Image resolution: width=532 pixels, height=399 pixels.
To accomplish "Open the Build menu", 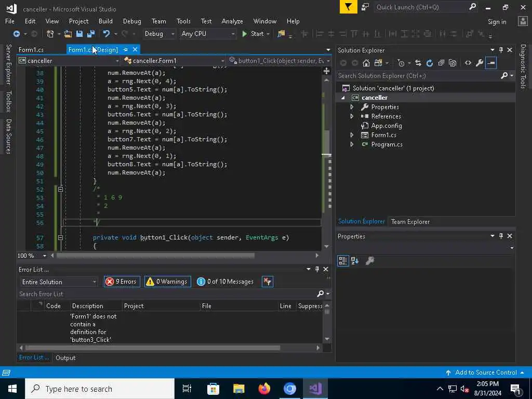I will (105, 21).
